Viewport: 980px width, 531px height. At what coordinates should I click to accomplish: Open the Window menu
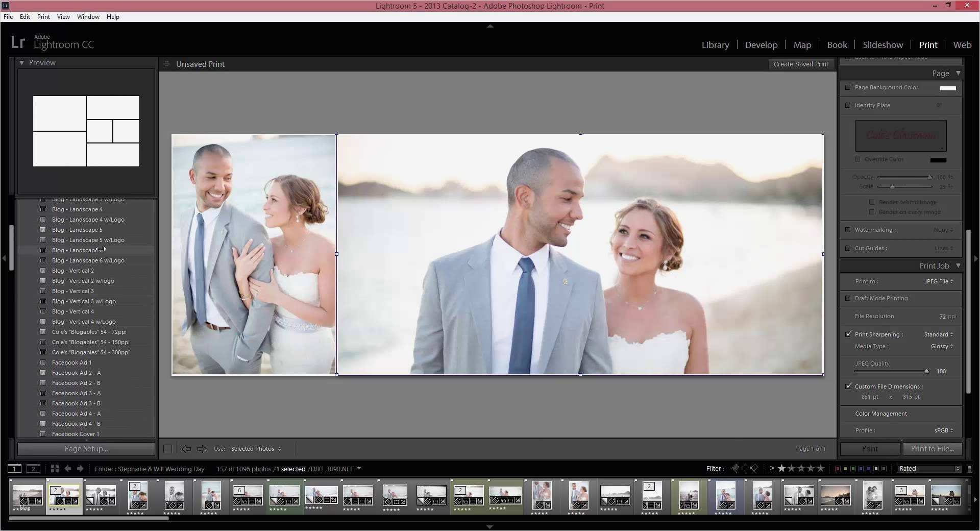coord(88,16)
